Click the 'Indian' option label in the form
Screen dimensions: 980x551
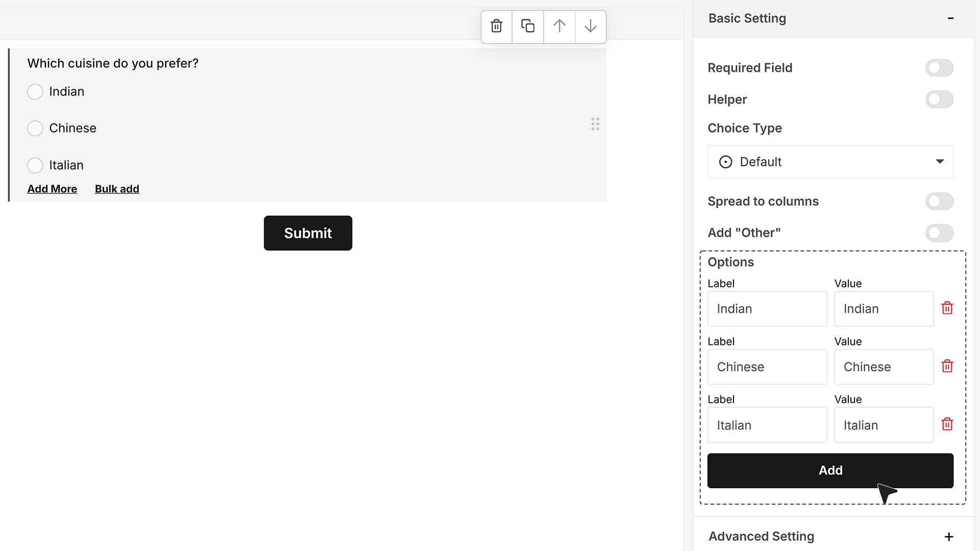tap(67, 92)
